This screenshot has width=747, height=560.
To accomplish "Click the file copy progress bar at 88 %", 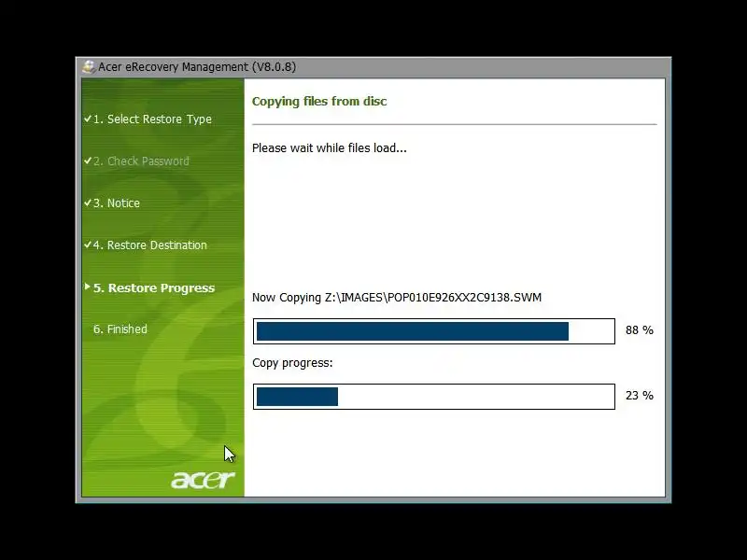I will pos(434,331).
